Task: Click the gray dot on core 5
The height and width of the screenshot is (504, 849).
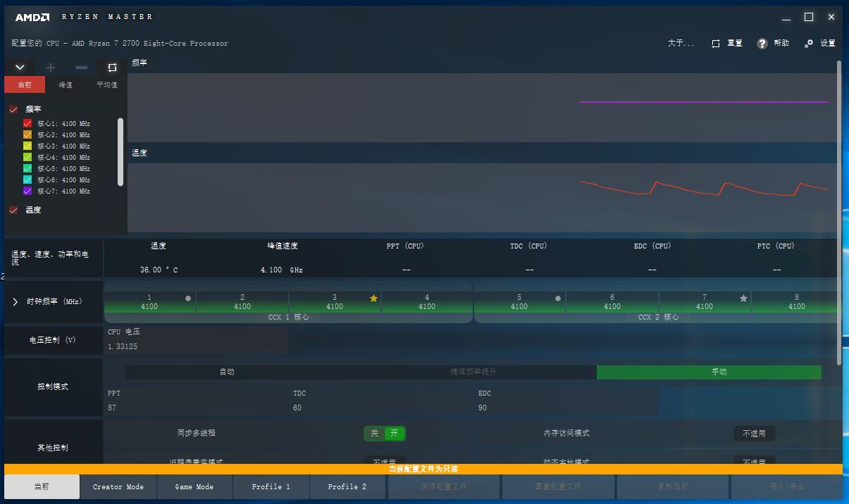Action: [x=558, y=298]
